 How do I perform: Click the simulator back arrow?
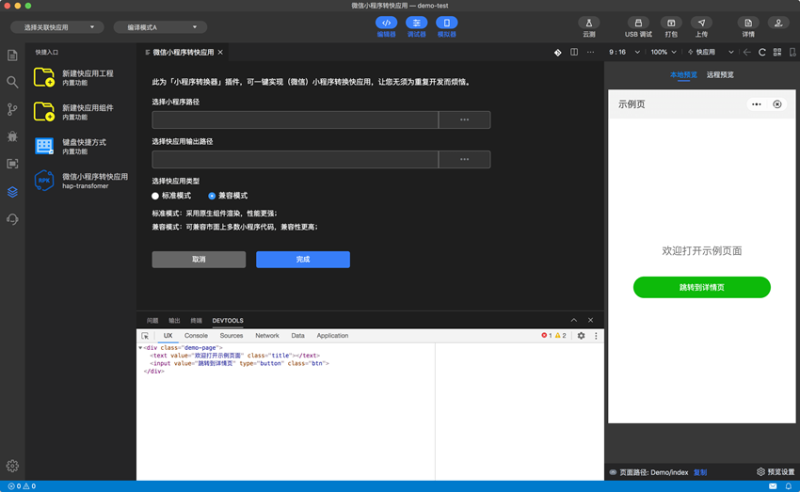(747, 52)
